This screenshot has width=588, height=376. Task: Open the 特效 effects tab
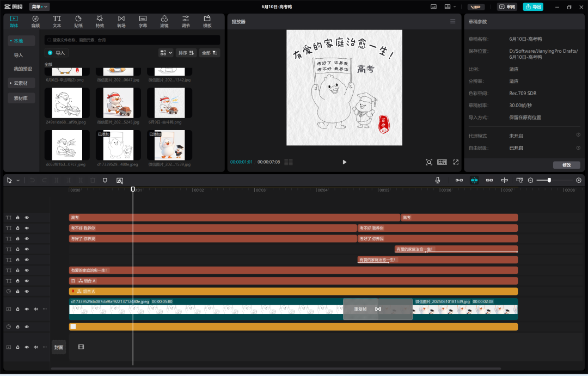[x=100, y=21]
